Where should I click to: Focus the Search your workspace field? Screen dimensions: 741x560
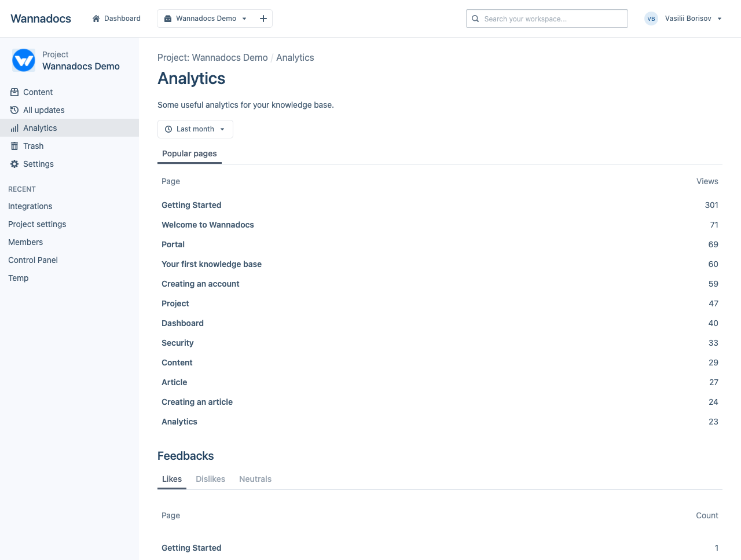(547, 19)
